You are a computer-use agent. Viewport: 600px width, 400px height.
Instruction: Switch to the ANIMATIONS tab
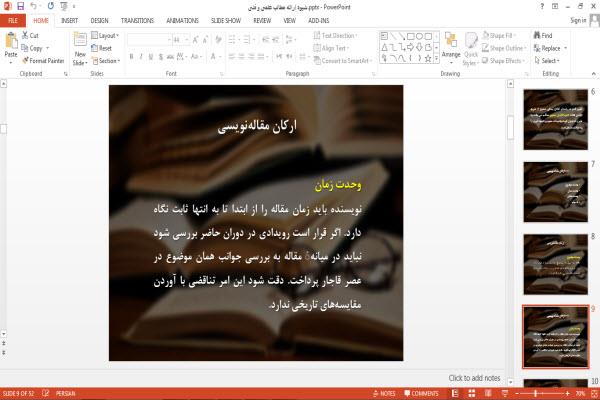pyautogui.click(x=182, y=21)
